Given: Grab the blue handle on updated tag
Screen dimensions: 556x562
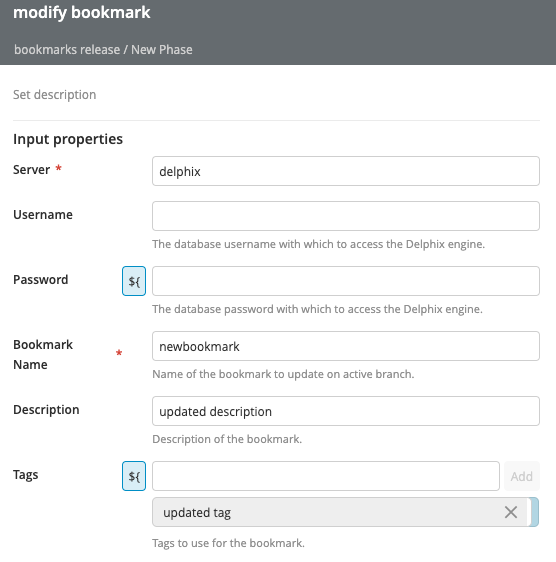Looking at the screenshot, I should 534,512.
